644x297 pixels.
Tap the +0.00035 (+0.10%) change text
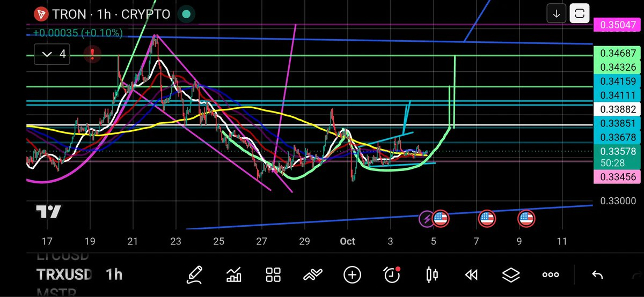(x=78, y=33)
